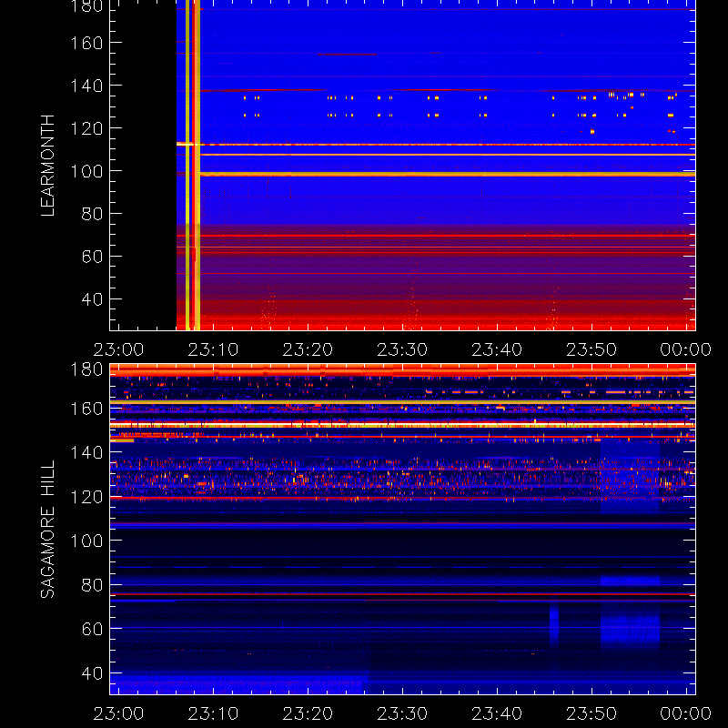
Task: Click the 80 frequency label on Learmonth axis
Action: (93, 214)
